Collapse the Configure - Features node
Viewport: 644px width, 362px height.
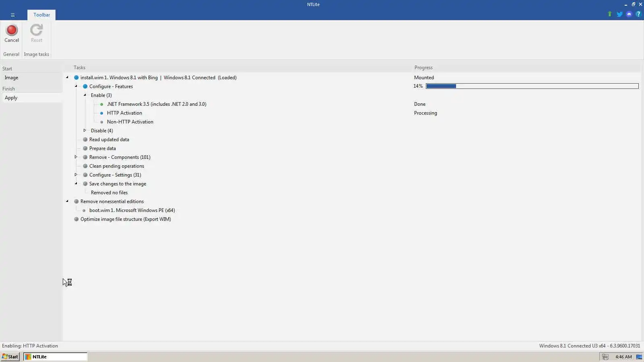click(76, 86)
